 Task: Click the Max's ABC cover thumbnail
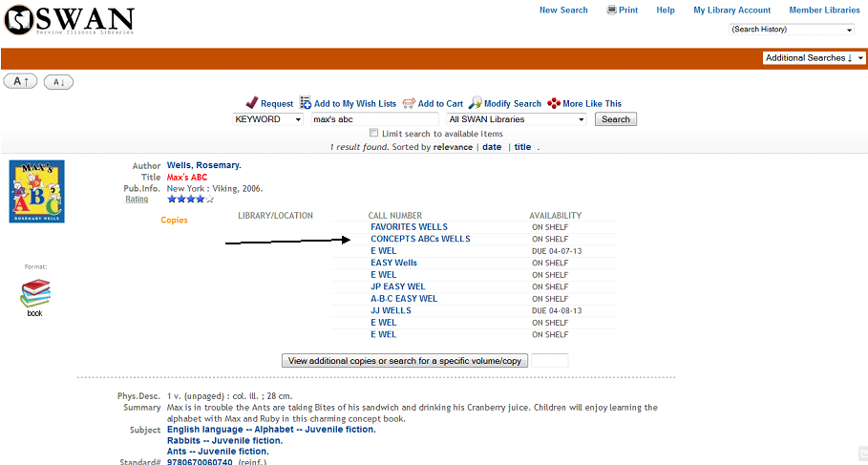pyautogui.click(x=36, y=191)
